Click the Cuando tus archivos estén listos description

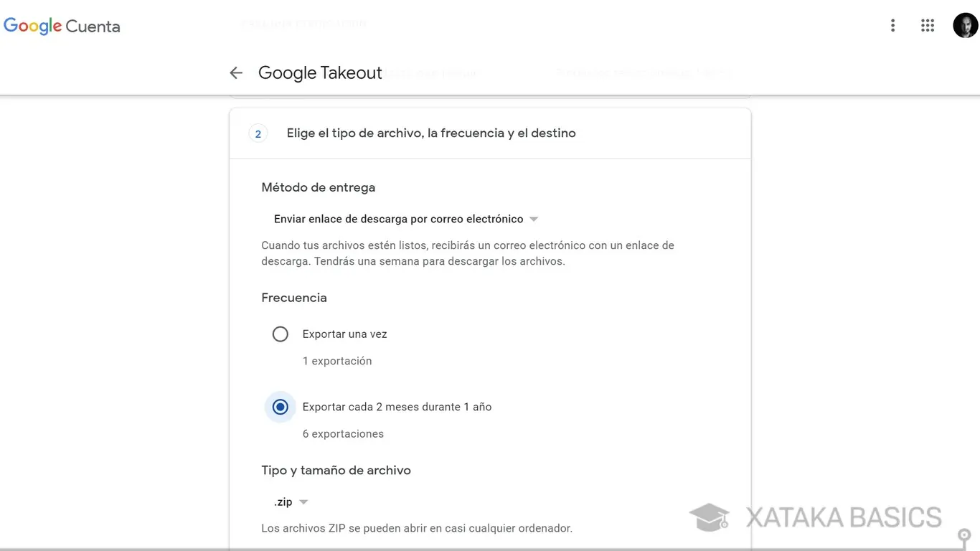(x=468, y=253)
